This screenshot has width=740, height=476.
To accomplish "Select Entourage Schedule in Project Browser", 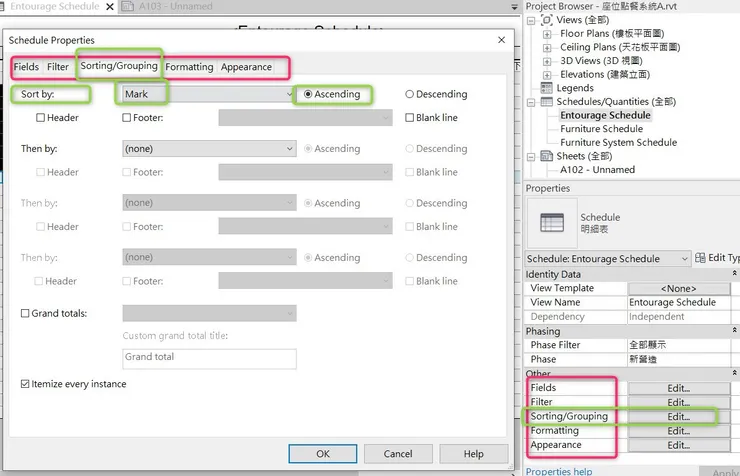I will pos(605,115).
